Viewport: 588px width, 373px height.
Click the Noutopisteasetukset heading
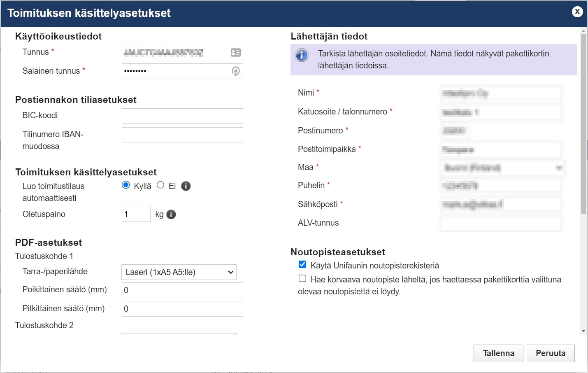338,252
